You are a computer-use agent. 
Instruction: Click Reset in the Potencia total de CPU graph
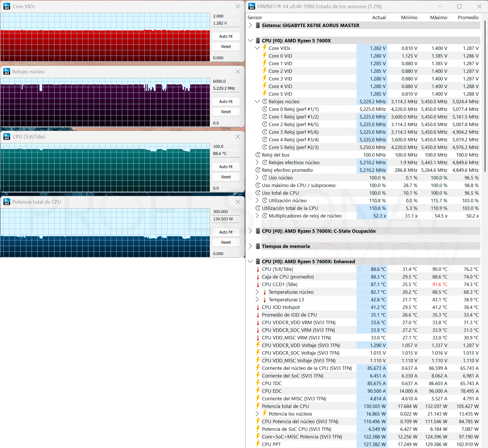pyautogui.click(x=226, y=242)
